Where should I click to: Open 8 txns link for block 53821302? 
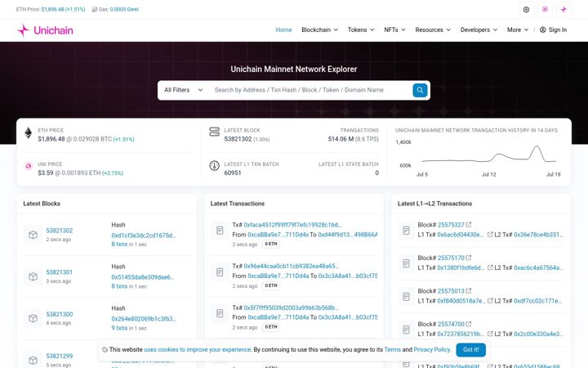click(x=119, y=244)
